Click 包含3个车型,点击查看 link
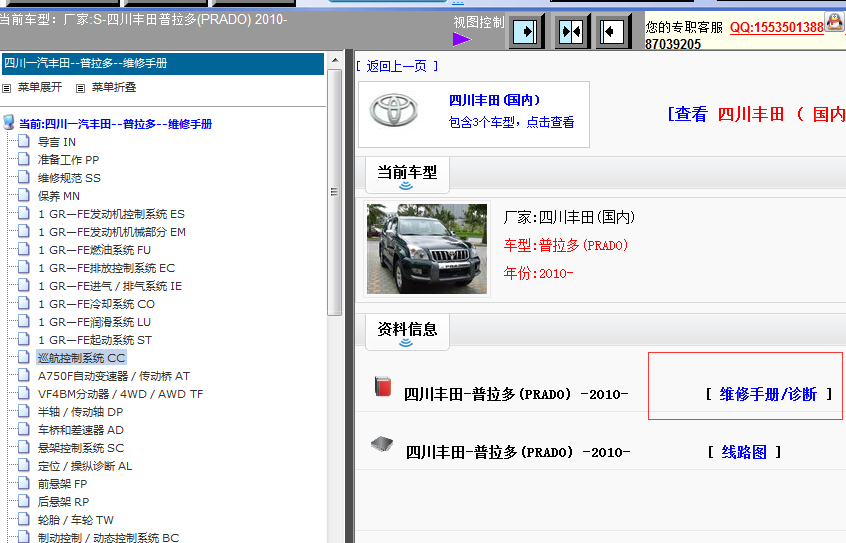Image resolution: width=846 pixels, height=543 pixels. (x=511, y=123)
